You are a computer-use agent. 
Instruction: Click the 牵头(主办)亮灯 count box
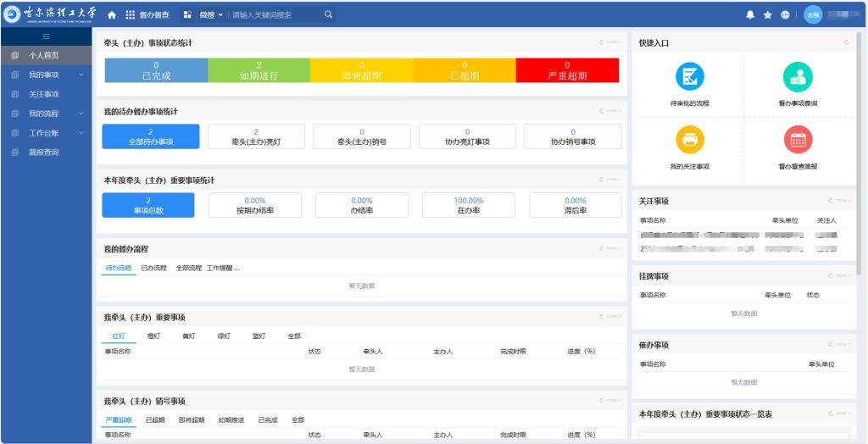coord(256,136)
